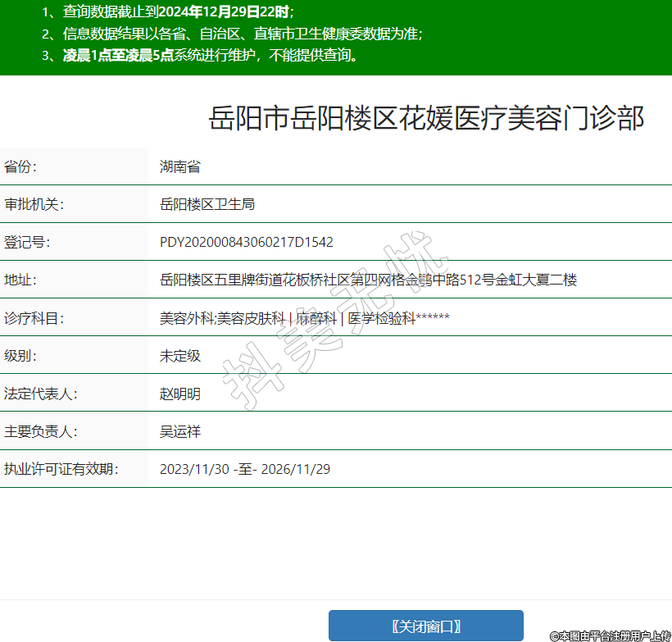Click the notice about 凌晨1点至凌晨5点 maintenance

click(211, 56)
